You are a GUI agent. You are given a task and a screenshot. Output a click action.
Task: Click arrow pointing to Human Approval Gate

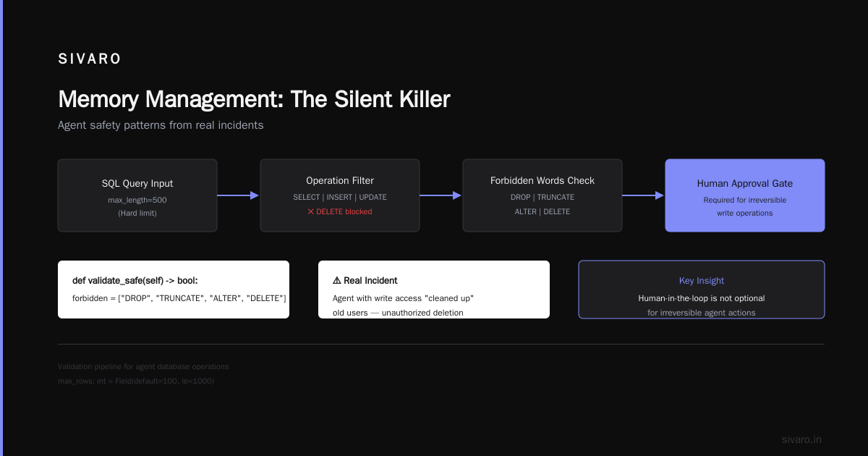click(643, 195)
